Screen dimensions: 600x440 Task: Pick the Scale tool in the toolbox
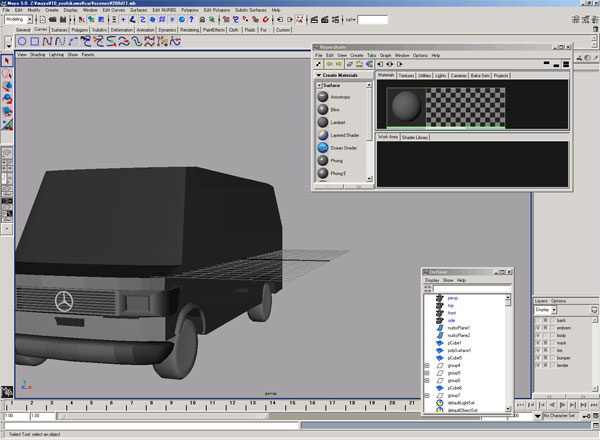(x=7, y=112)
